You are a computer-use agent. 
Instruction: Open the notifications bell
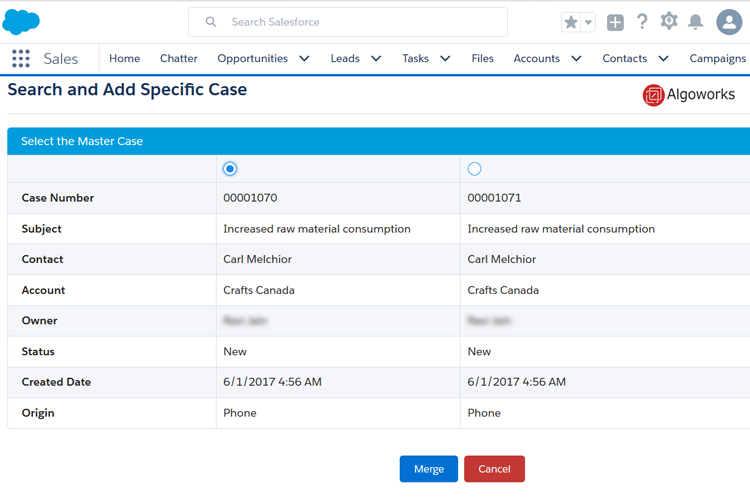tap(695, 22)
